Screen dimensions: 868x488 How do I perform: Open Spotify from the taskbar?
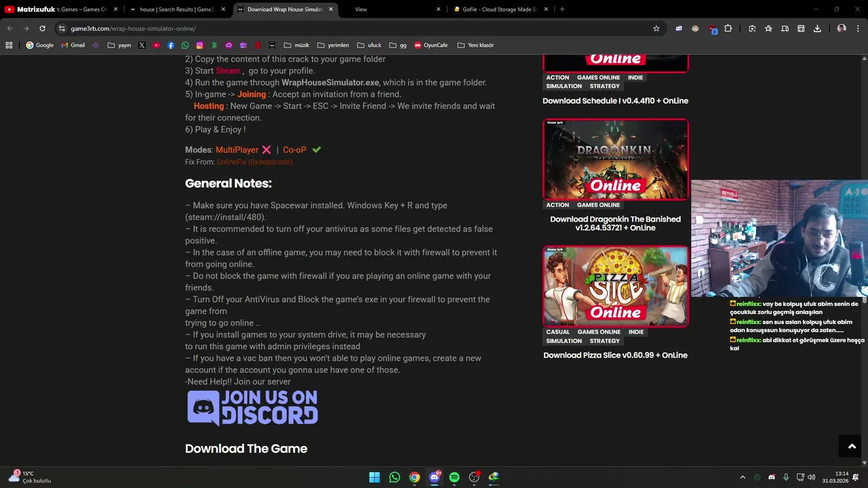(454, 477)
